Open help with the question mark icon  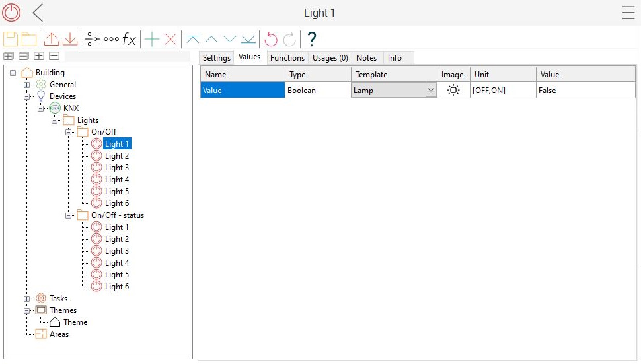pos(311,39)
